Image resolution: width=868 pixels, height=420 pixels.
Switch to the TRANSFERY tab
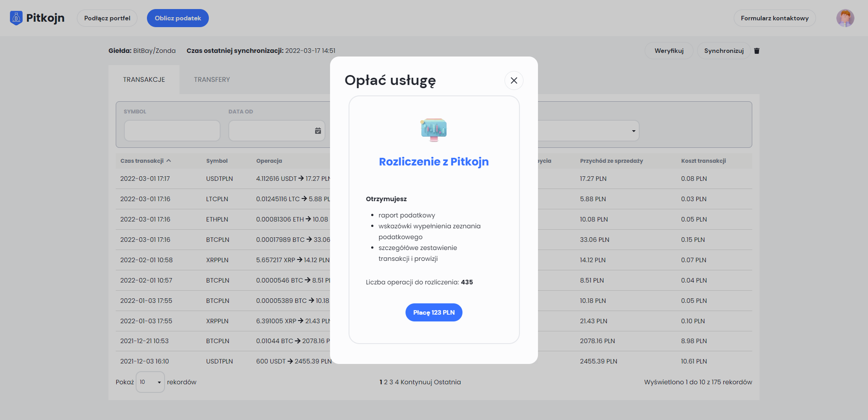tap(212, 80)
